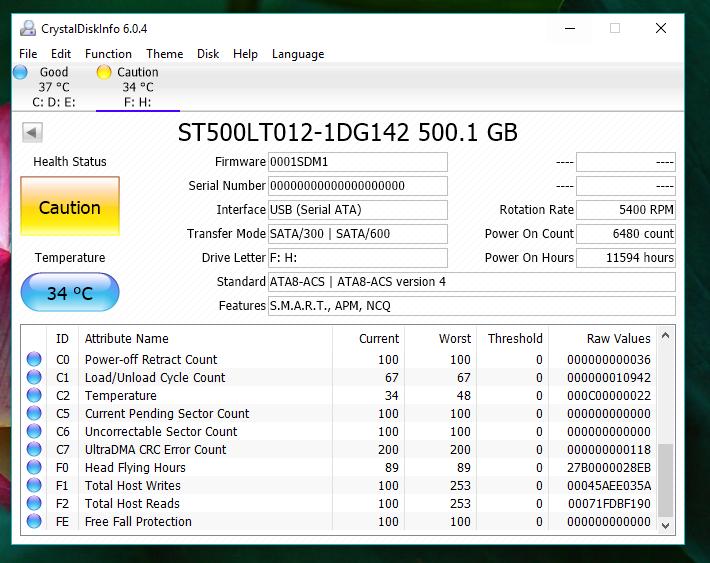Click the CrystalDiskInfo app icon in title bar

click(28, 29)
